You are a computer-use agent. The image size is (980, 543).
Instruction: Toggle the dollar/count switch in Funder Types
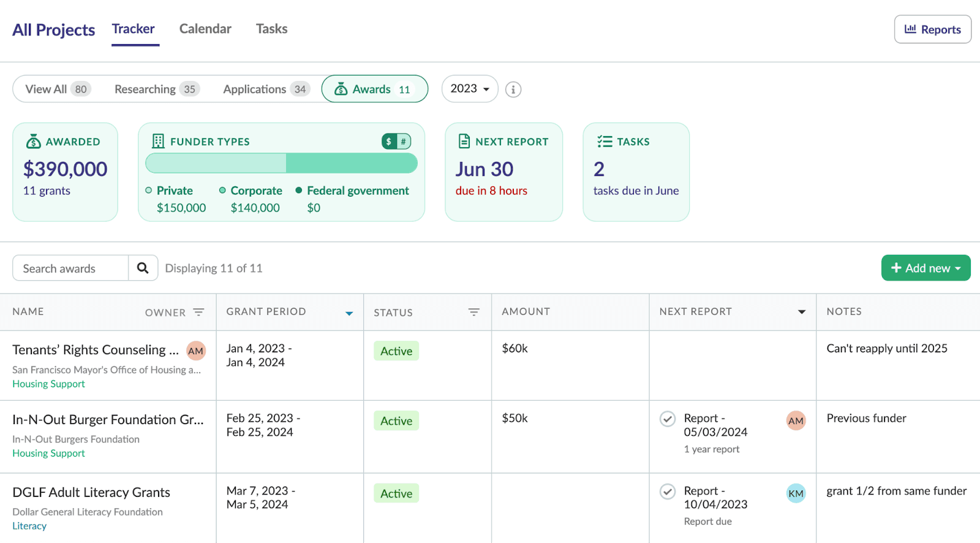[x=396, y=142]
